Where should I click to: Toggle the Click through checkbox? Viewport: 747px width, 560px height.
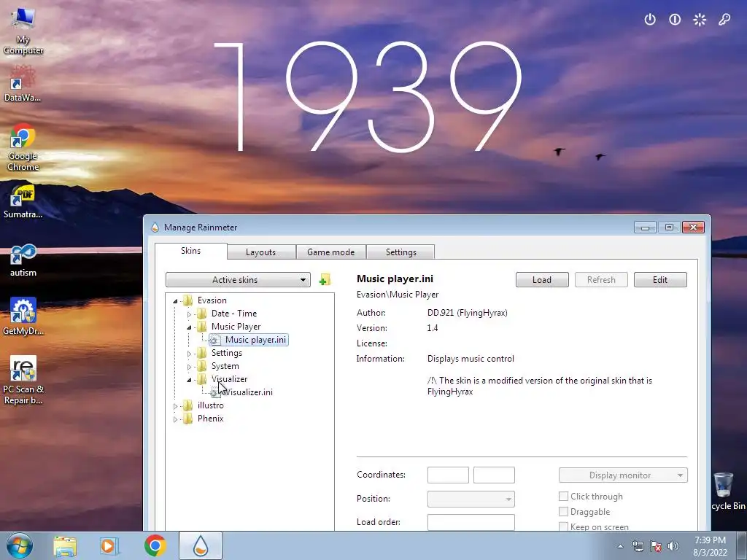(x=563, y=496)
